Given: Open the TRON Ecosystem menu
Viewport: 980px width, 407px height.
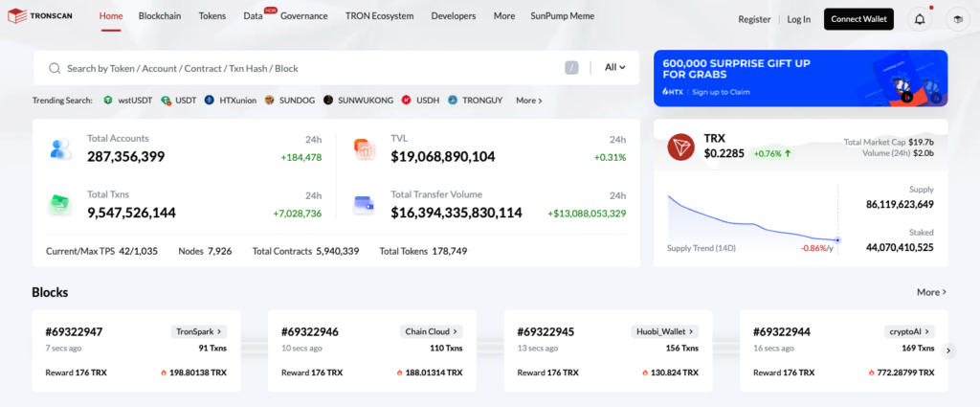Looking at the screenshot, I should [x=379, y=16].
